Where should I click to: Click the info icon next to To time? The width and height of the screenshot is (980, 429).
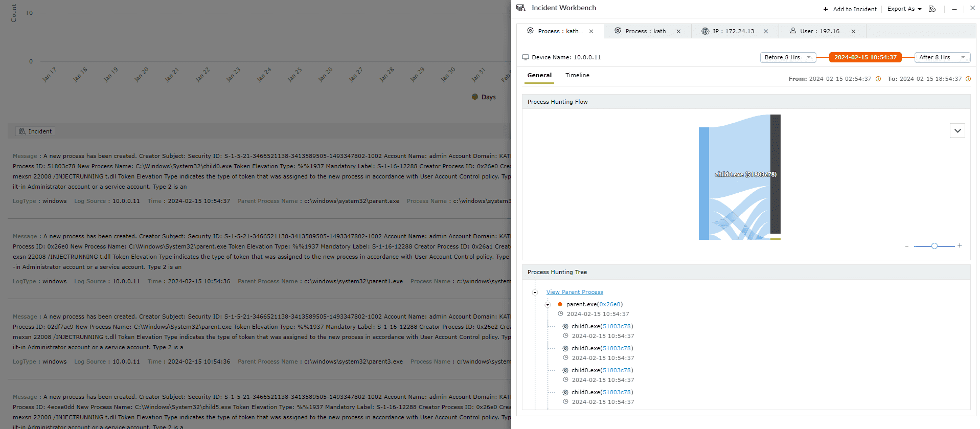(968, 79)
